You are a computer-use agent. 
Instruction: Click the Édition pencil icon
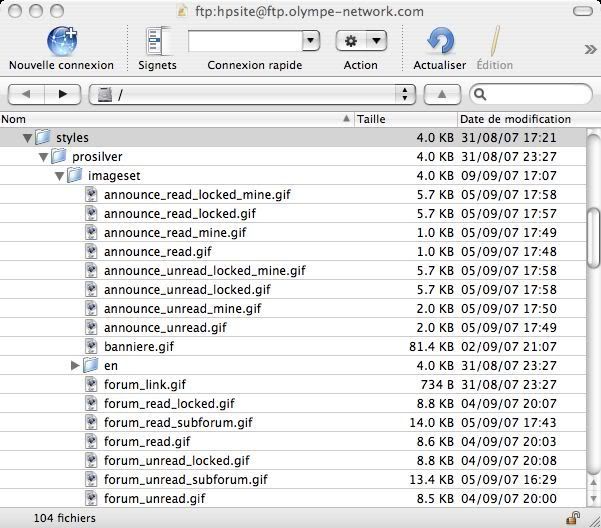492,41
